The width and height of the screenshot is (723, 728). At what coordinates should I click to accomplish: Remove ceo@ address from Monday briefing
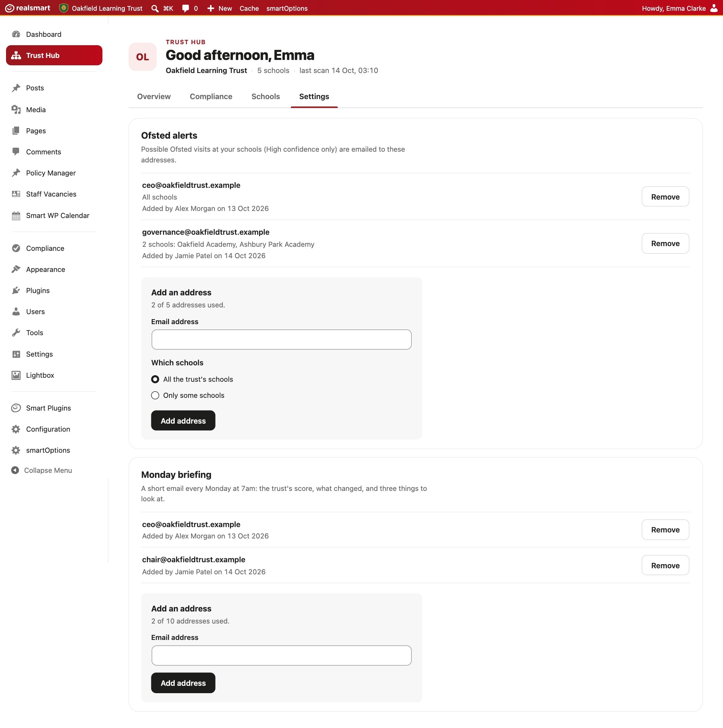click(x=665, y=530)
